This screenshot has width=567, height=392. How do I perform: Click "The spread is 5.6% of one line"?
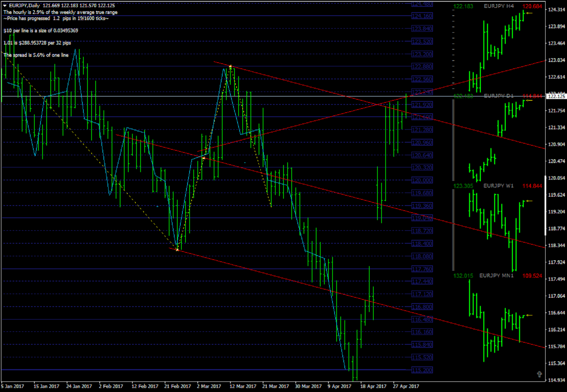pos(36,55)
